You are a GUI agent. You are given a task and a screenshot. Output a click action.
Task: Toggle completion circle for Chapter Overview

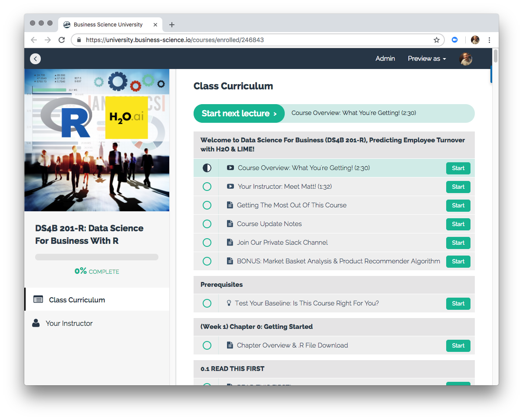pos(207,345)
